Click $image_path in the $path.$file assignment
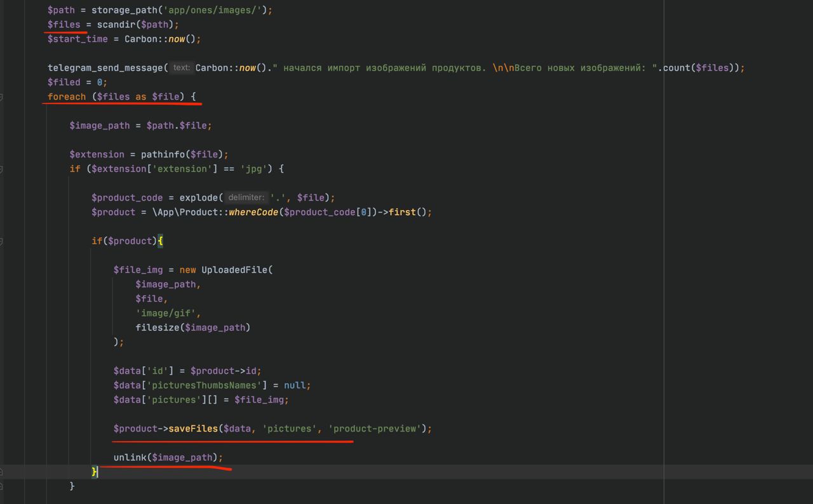813x504 pixels. click(x=100, y=126)
